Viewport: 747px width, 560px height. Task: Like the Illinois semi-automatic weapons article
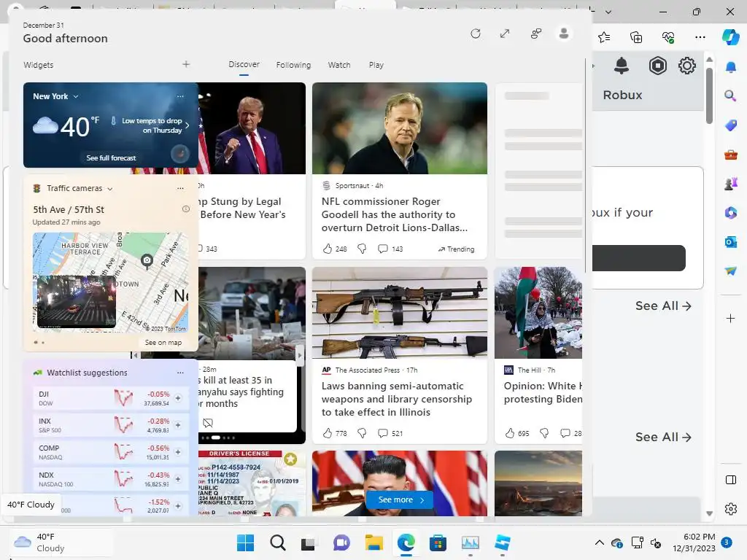tap(328, 433)
